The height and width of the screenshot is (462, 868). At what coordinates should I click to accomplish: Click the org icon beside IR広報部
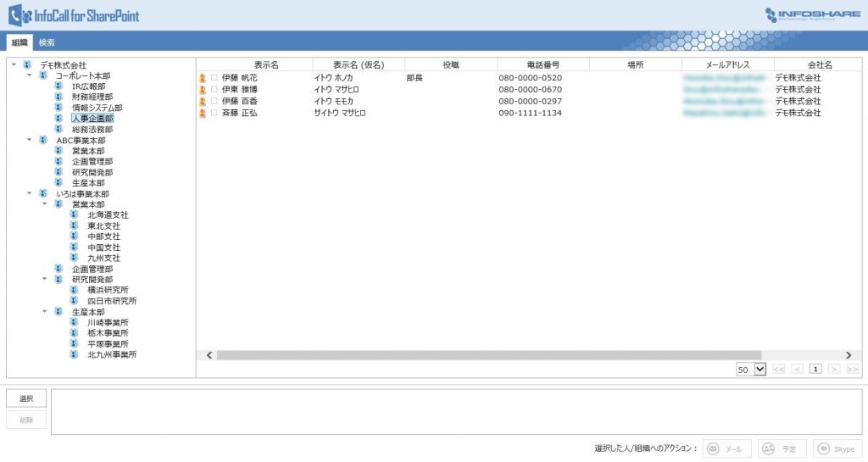coord(58,86)
